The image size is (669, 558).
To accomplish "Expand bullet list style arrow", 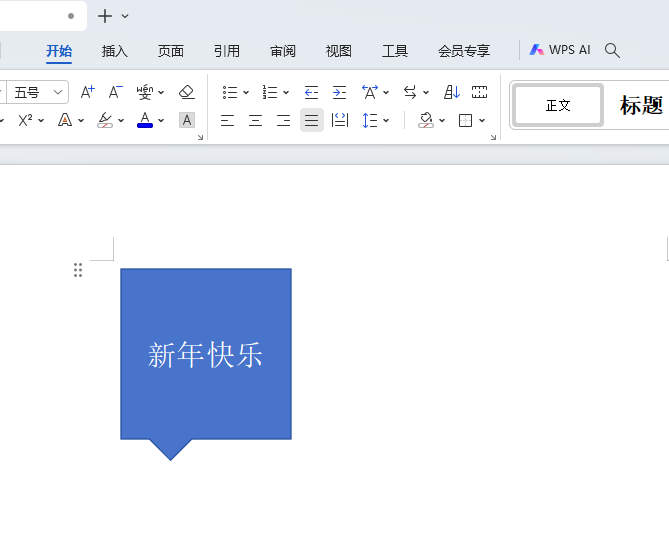I will point(246,92).
